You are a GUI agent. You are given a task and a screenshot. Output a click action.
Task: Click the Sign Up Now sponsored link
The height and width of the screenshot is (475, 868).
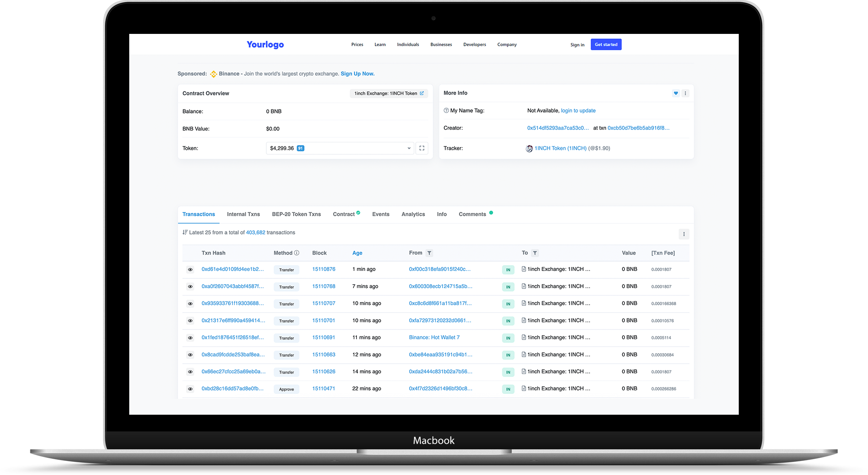pos(357,74)
